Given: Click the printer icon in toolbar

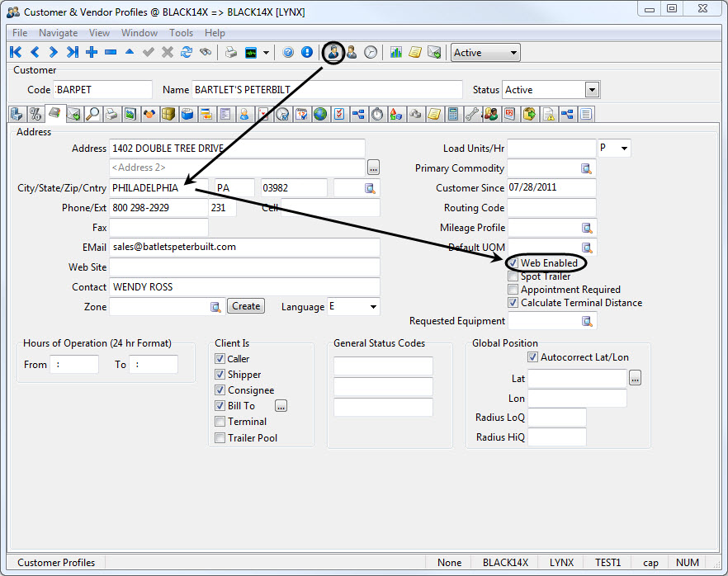Looking at the screenshot, I should click(231, 52).
